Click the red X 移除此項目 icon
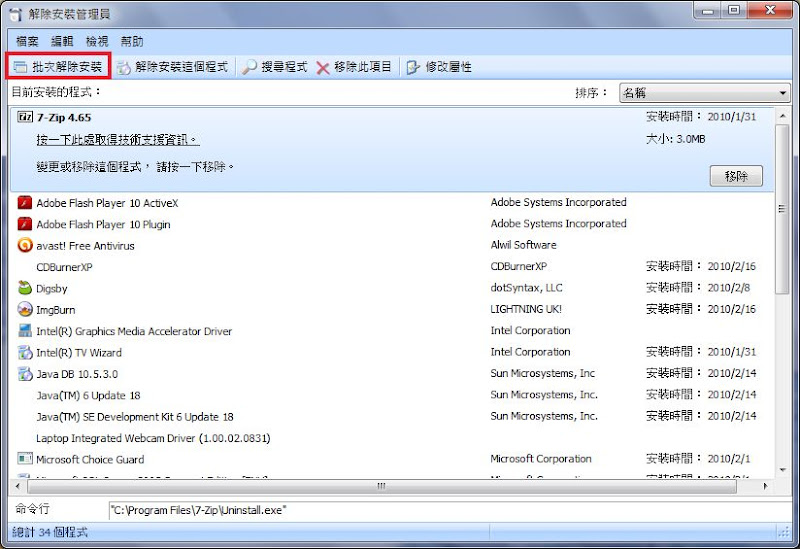The height and width of the screenshot is (549, 800). (x=322, y=68)
